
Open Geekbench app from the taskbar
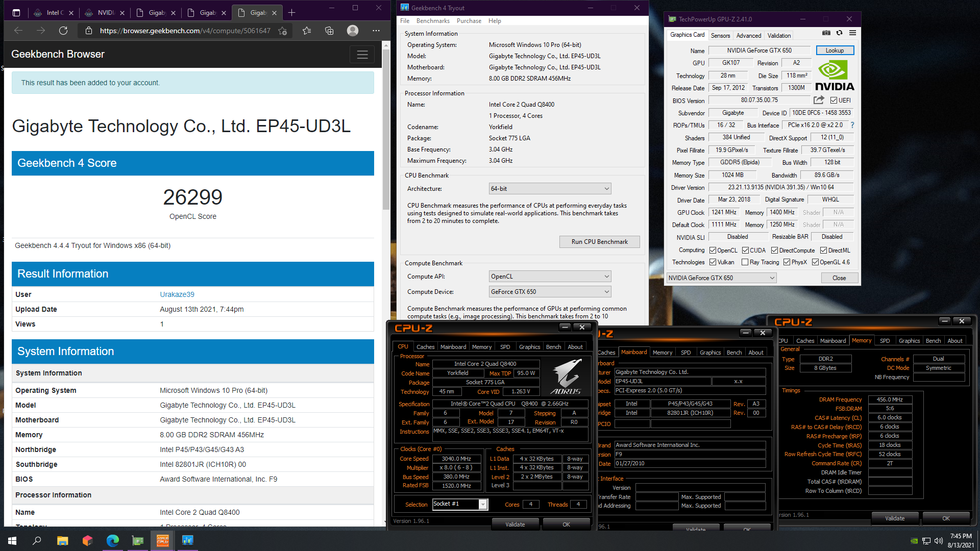tap(187, 540)
